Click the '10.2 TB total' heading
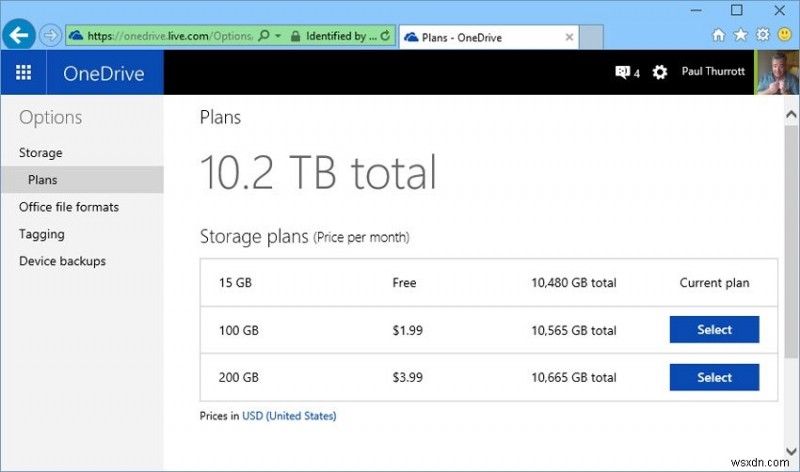 click(x=318, y=172)
